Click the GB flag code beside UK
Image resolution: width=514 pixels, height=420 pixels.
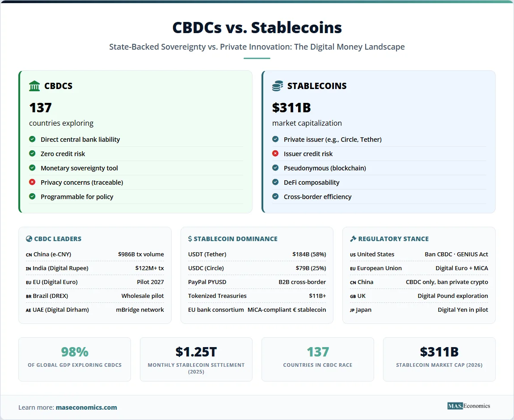click(353, 296)
